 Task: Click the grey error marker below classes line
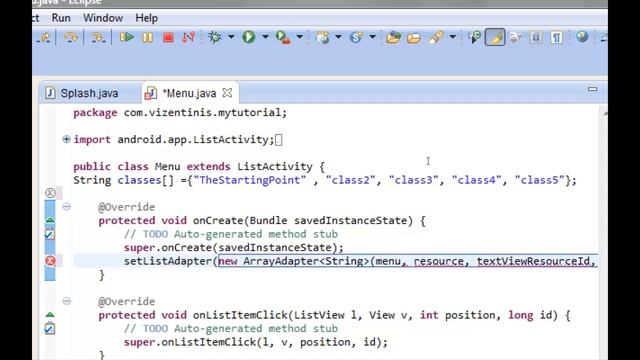[50, 193]
